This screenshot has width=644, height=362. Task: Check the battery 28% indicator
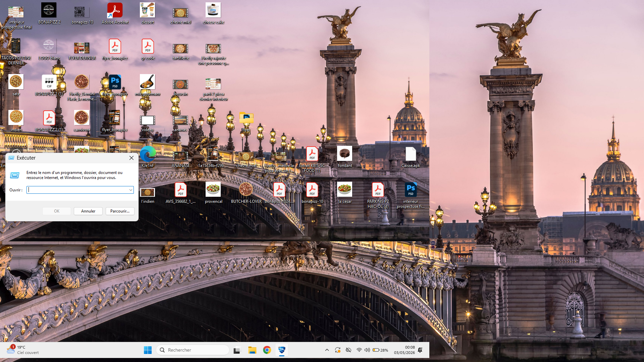pyautogui.click(x=380, y=350)
